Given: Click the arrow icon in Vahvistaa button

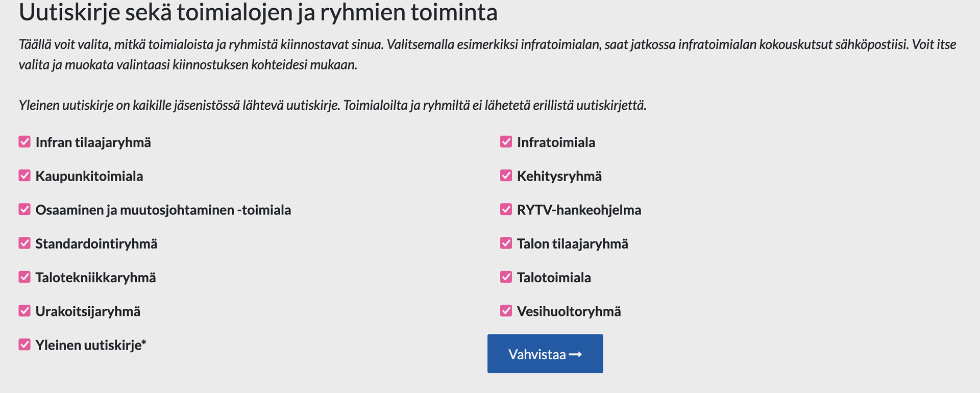Looking at the screenshot, I should tap(575, 354).
